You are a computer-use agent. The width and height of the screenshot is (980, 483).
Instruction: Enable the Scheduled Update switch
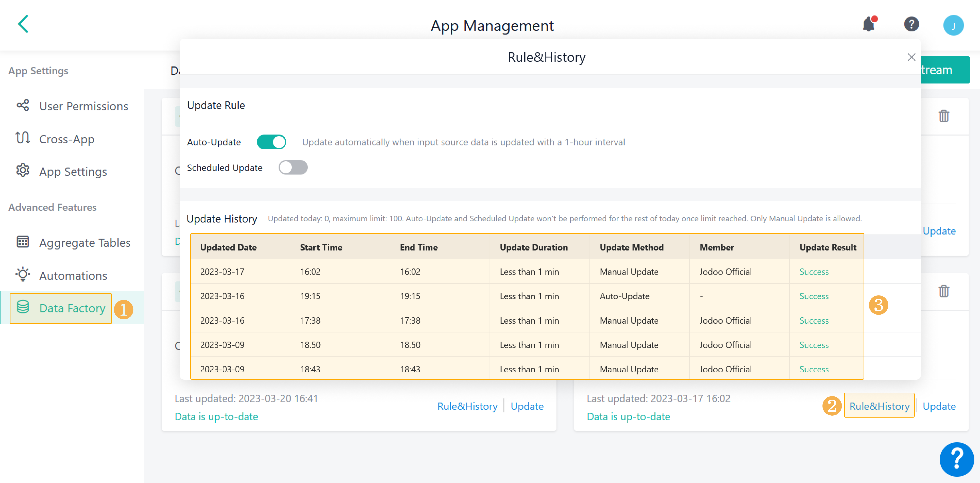(x=293, y=168)
